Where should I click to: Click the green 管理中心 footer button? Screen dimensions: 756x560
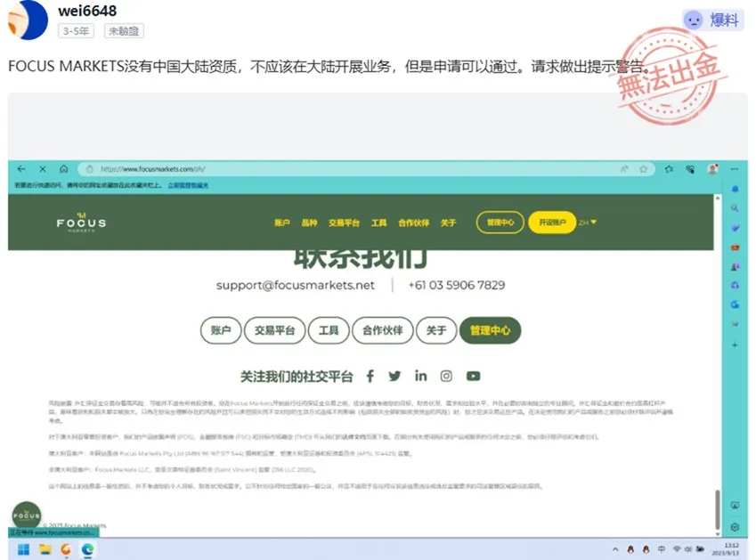pos(491,330)
